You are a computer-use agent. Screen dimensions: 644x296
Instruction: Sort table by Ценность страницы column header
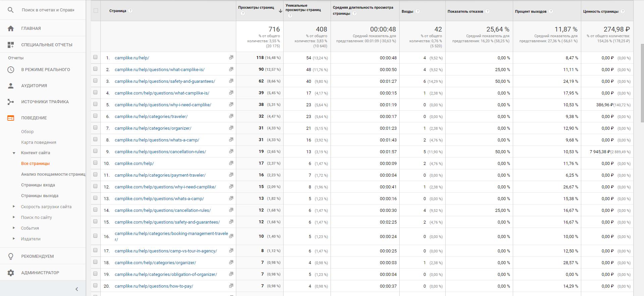pyautogui.click(x=600, y=11)
